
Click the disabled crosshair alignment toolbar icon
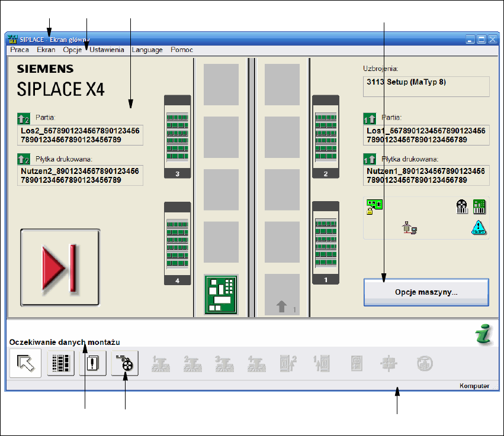[389, 363]
